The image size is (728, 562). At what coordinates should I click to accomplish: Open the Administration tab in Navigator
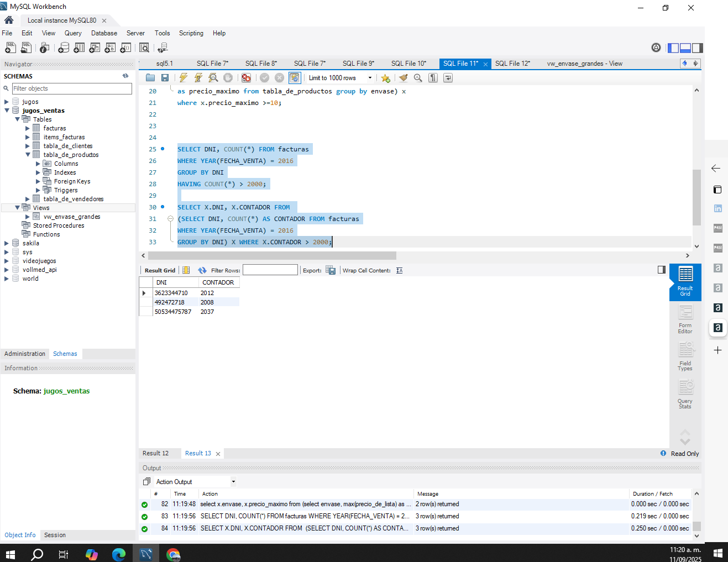(x=25, y=354)
